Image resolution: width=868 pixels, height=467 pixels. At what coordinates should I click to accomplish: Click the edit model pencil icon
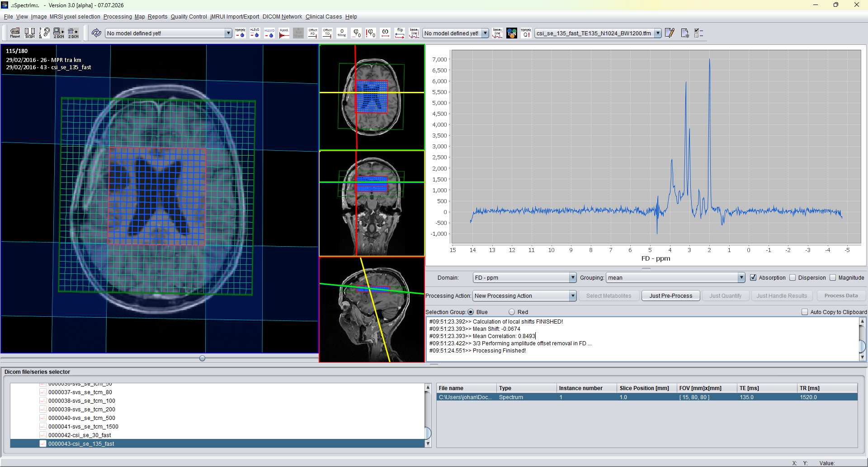670,33
